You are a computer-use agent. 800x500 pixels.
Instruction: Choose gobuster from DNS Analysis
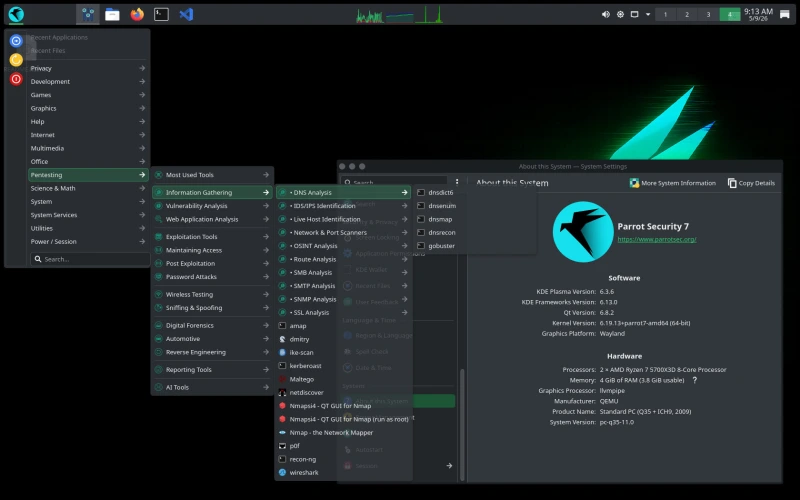[x=474, y=245]
